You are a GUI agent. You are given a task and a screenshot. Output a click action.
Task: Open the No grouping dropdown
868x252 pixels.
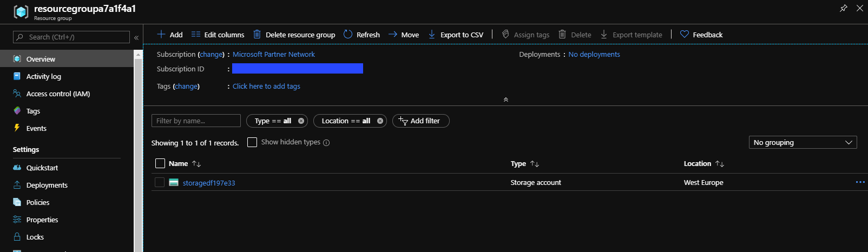click(x=803, y=142)
